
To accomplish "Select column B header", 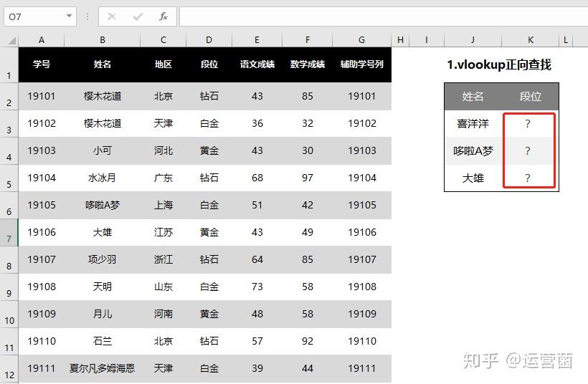I will [102, 40].
